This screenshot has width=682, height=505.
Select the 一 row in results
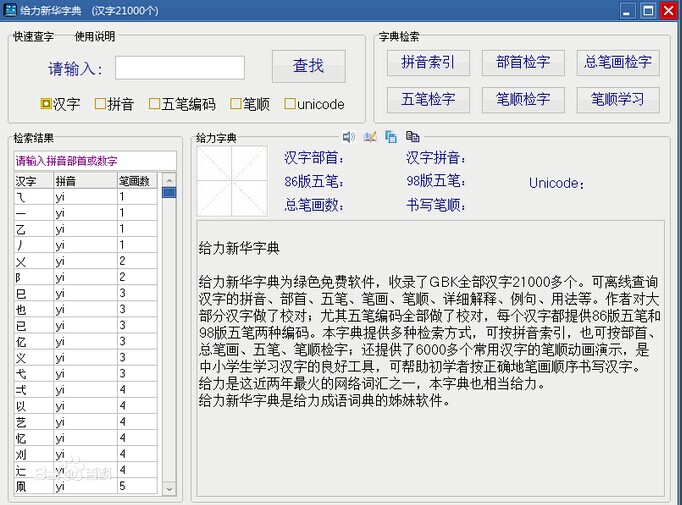coord(86,213)
